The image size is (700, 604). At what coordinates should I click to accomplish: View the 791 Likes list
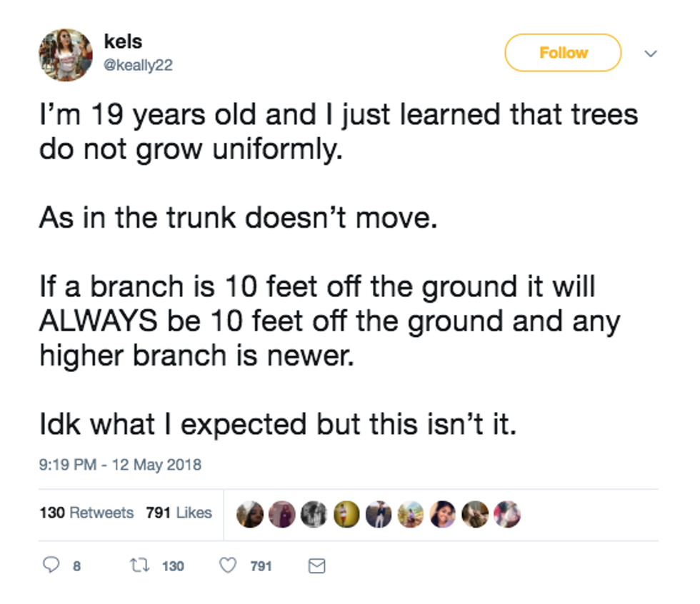click(x=179, y=513)
